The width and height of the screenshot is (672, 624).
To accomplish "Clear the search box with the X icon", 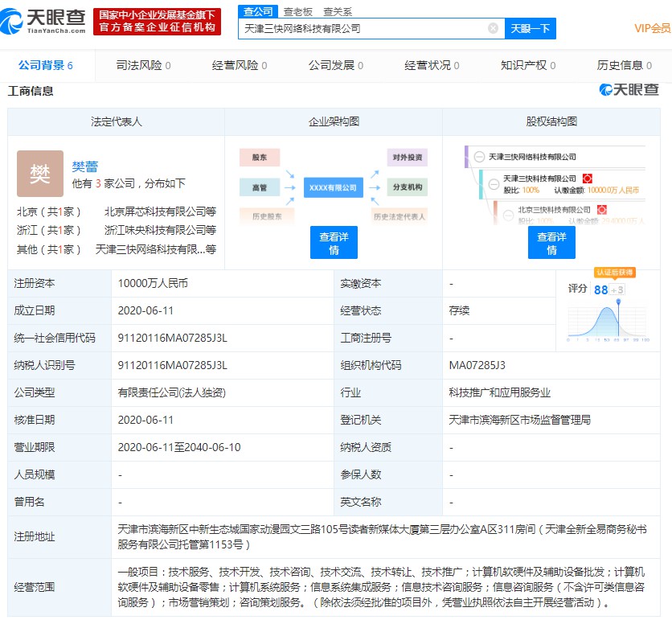I will click(493, 28).
